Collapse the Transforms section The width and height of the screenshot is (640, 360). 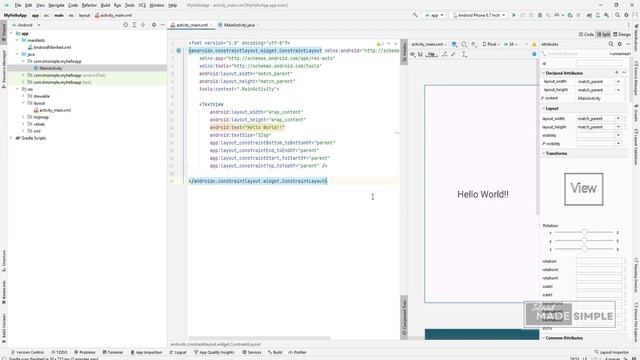point(544,153)
